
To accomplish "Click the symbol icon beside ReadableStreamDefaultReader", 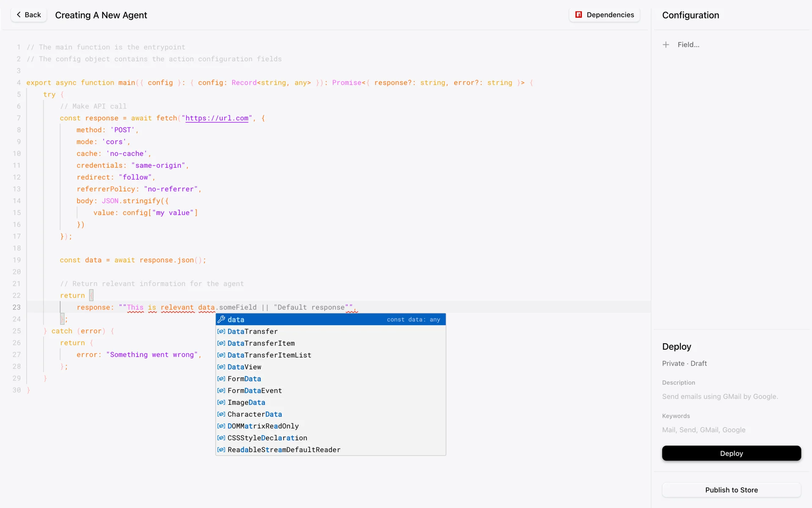I will coord(221,450).
